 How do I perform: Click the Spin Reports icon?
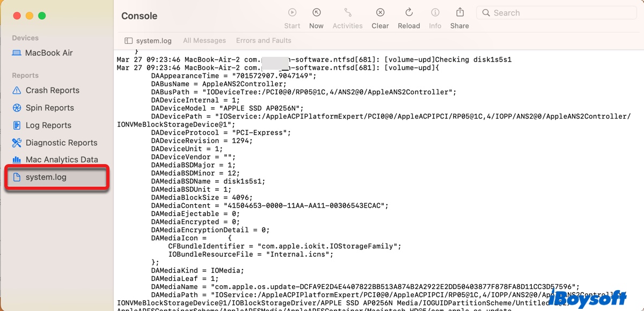point(17,108)
